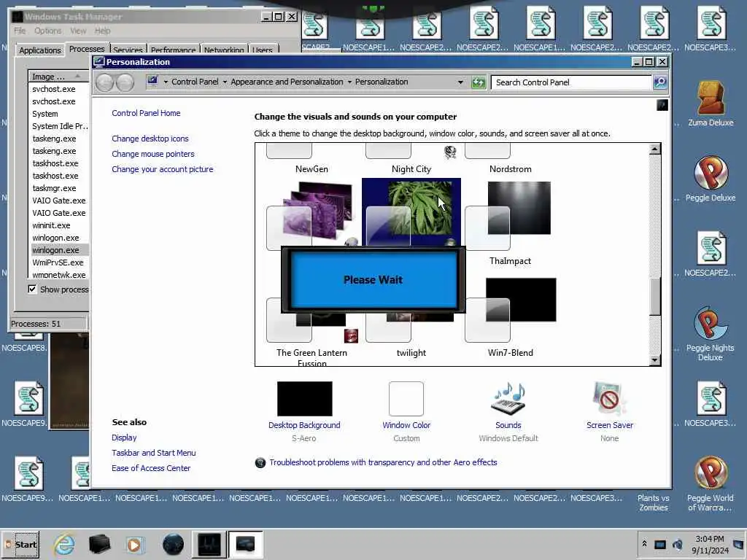This screenshot has height=560, width=747.
Task: Click the search magnifier button in Control Panel
Action: coord(660,82)
